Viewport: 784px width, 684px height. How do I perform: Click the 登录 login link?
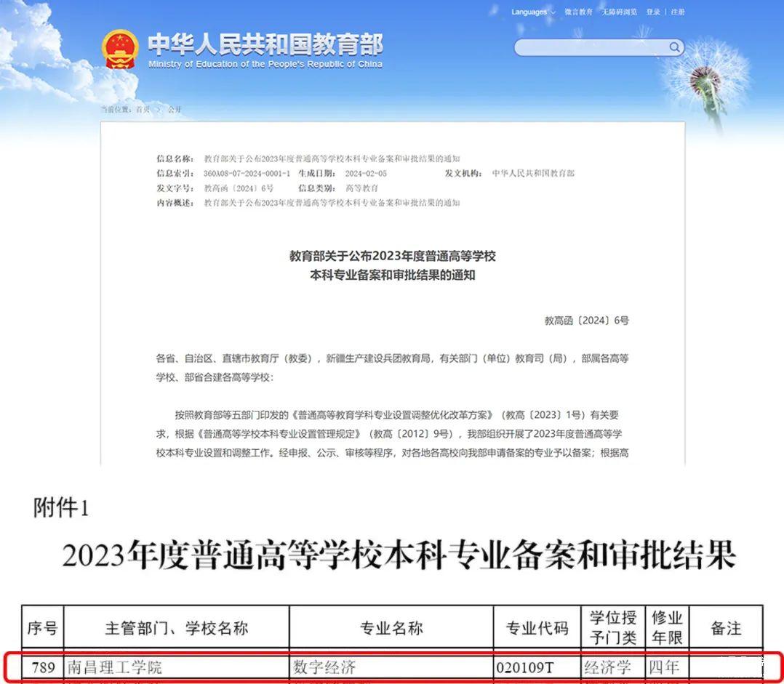[653, 12]
